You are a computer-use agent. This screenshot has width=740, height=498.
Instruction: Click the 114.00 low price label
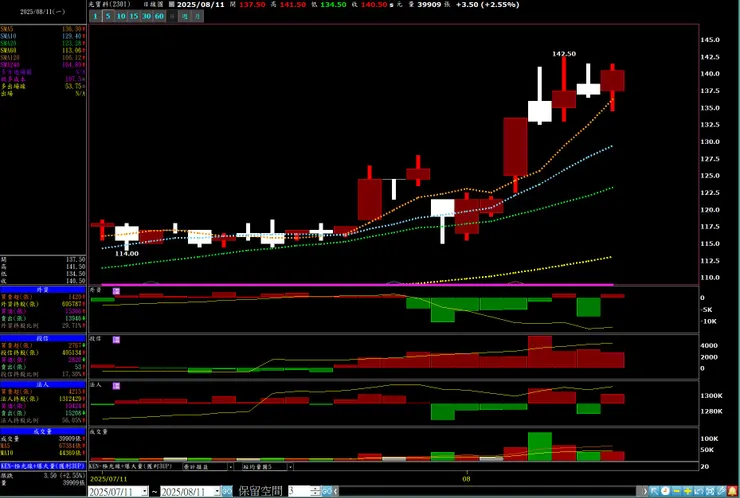(x=127, y=253)
